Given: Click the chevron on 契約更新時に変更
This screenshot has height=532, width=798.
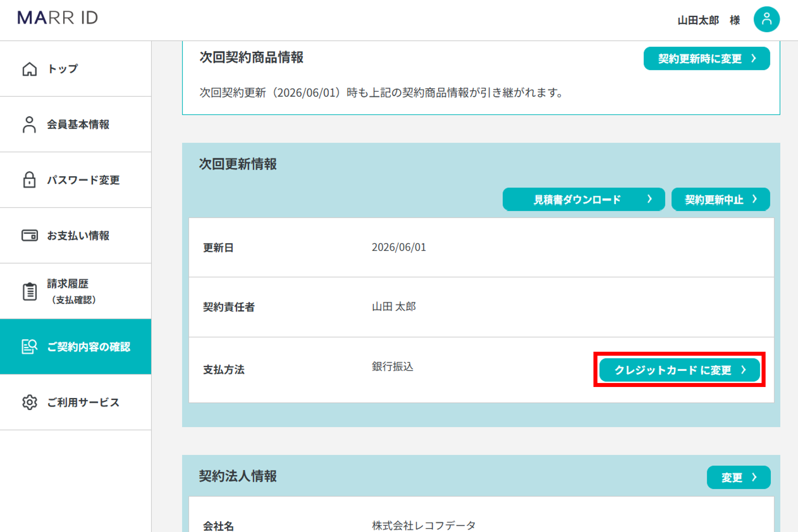Looking at the screenshot, I should (754, 58).
